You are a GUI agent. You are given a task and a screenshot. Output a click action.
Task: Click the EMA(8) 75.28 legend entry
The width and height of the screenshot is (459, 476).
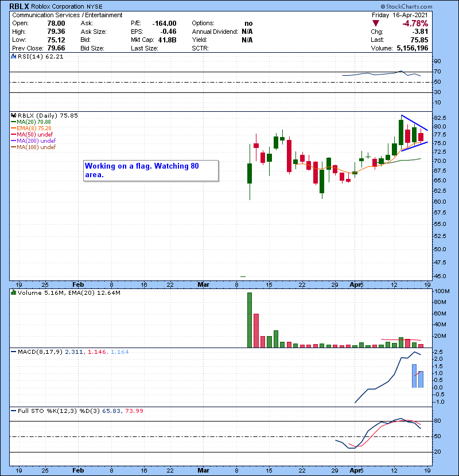31,128
